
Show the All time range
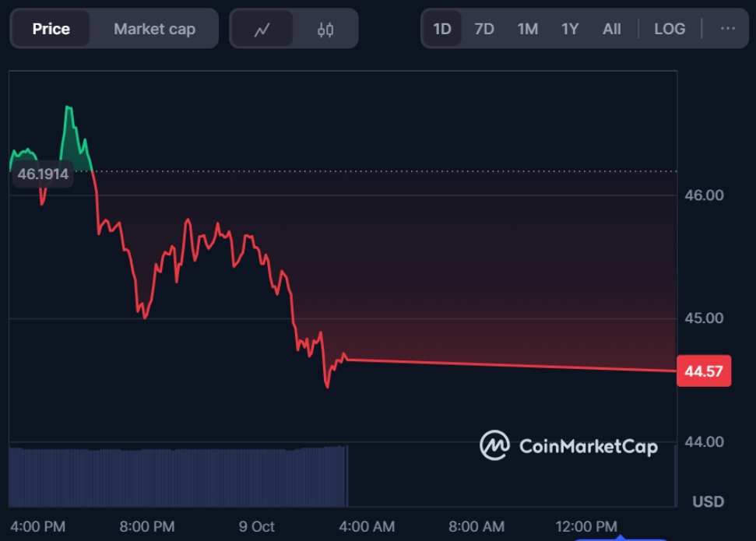[x=612, y=30]
